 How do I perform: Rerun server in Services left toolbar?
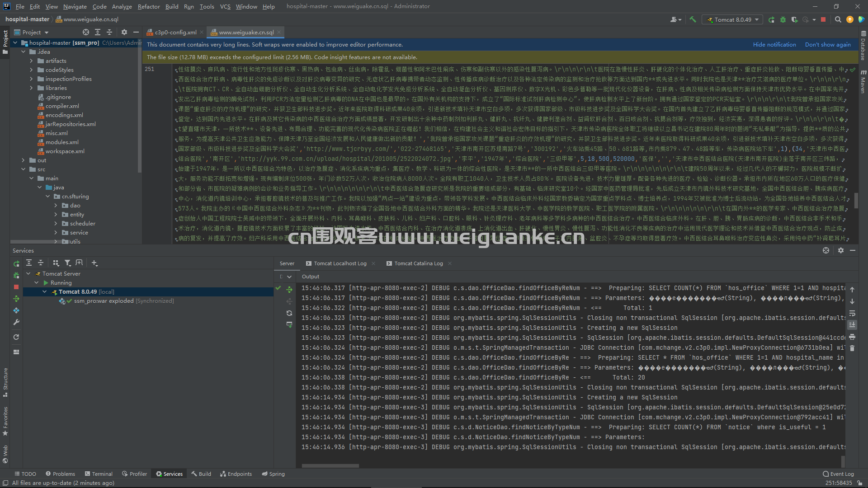[16, 263]
